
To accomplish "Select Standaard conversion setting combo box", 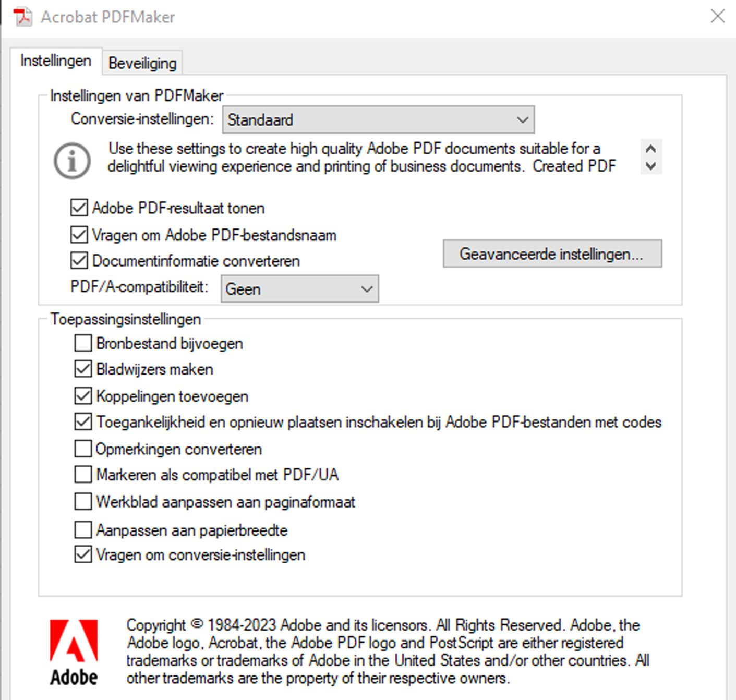I will (x=378, y=119).
